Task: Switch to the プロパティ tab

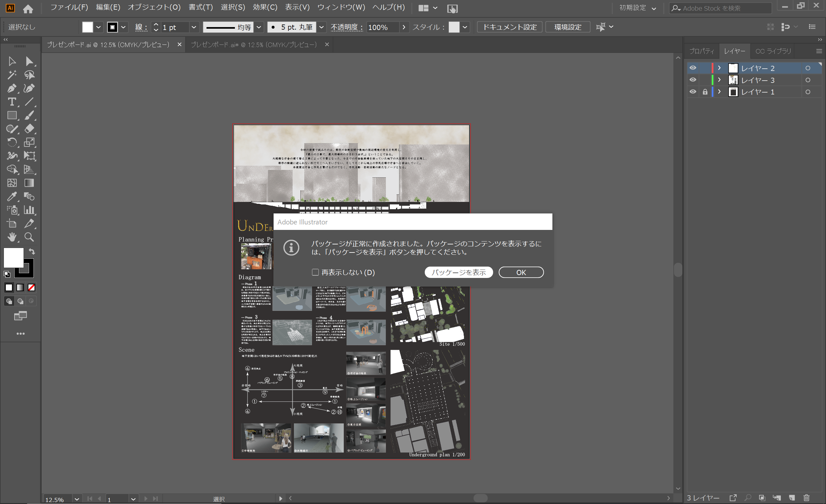Action: 702,51
